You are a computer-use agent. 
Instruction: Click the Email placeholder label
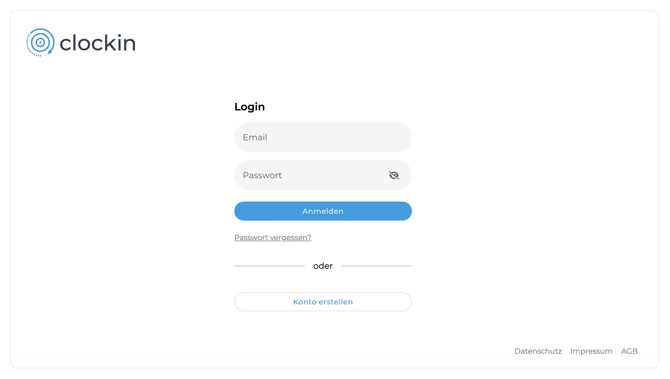(255, 137)
